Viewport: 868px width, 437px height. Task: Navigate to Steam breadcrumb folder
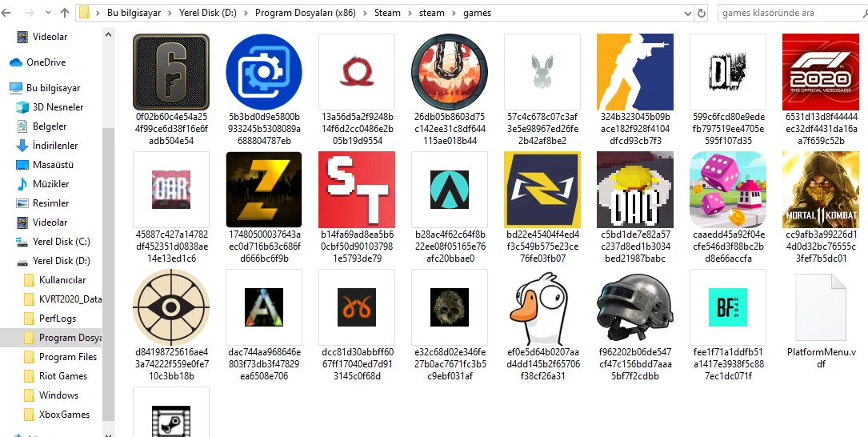tap(387, 13)
